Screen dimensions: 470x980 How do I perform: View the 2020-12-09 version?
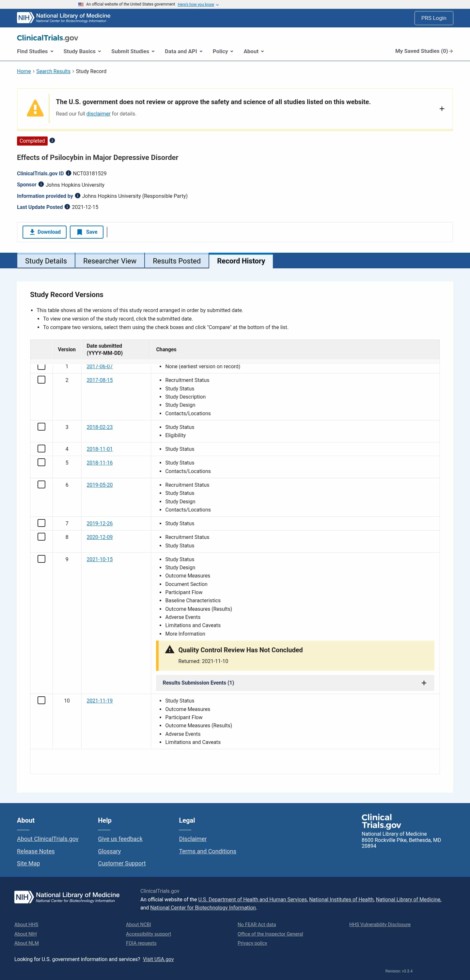point(100,537)
